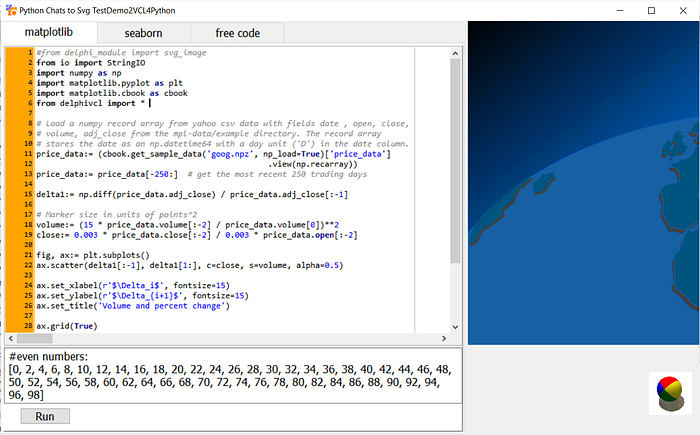Screen dimensions: 700x435
Task: Open the free code tab
Action: [x=238, y=33]
